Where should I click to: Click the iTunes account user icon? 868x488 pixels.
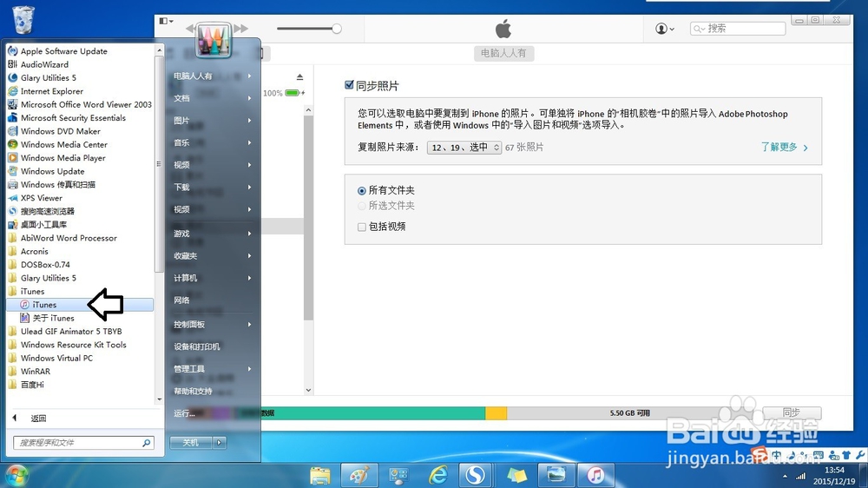coord(665,29)
